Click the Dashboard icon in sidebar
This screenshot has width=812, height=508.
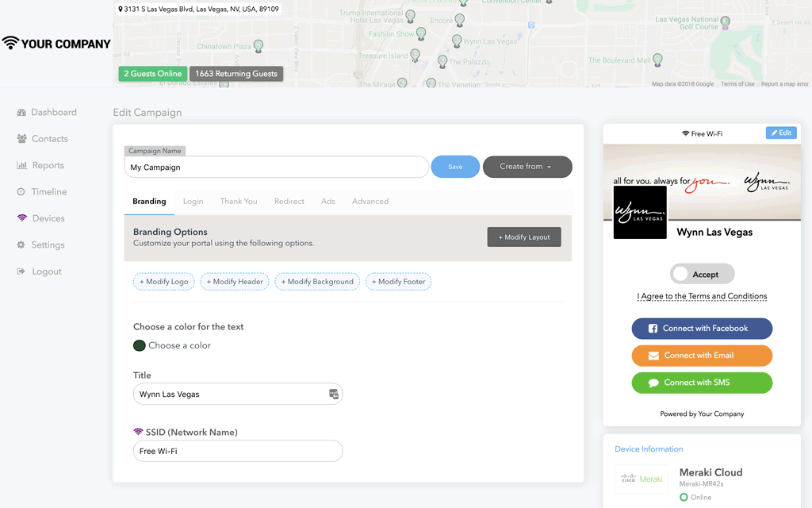21,113
